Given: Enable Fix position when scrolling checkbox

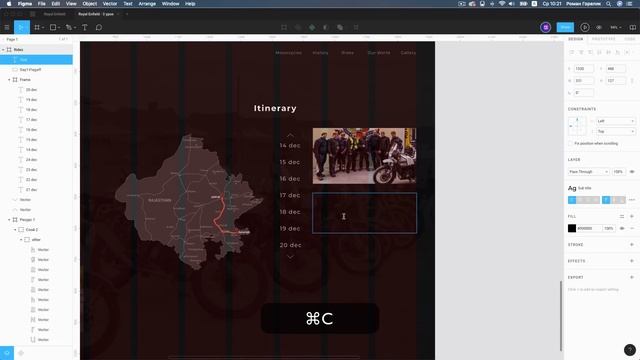Looking at the screenshot, I should [x=570, y=144].
